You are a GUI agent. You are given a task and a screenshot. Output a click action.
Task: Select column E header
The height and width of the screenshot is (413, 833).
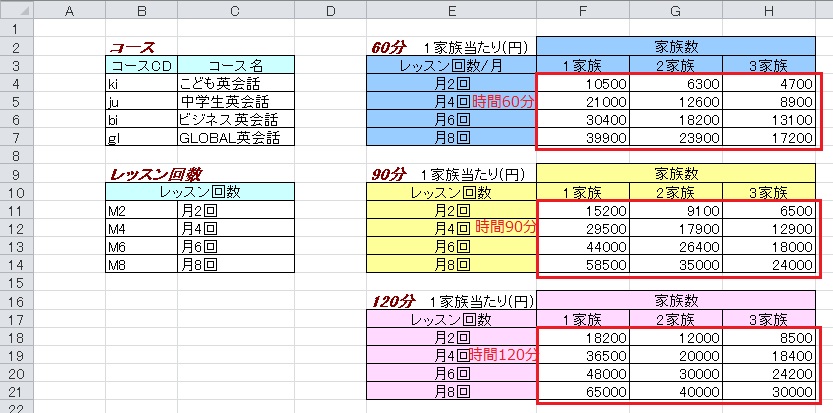click(x=452, y=10)
